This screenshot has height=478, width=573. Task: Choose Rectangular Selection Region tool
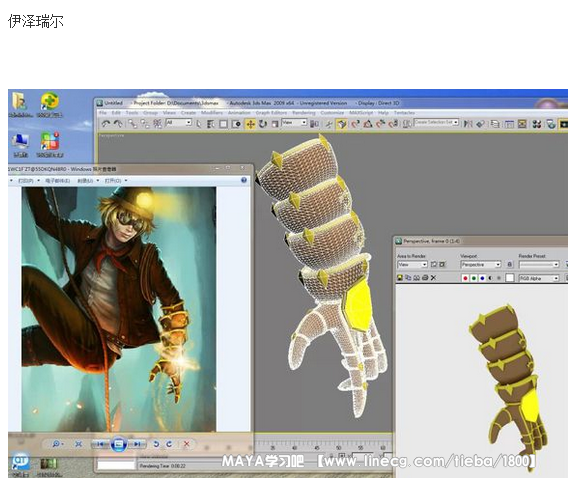point(223,124)
